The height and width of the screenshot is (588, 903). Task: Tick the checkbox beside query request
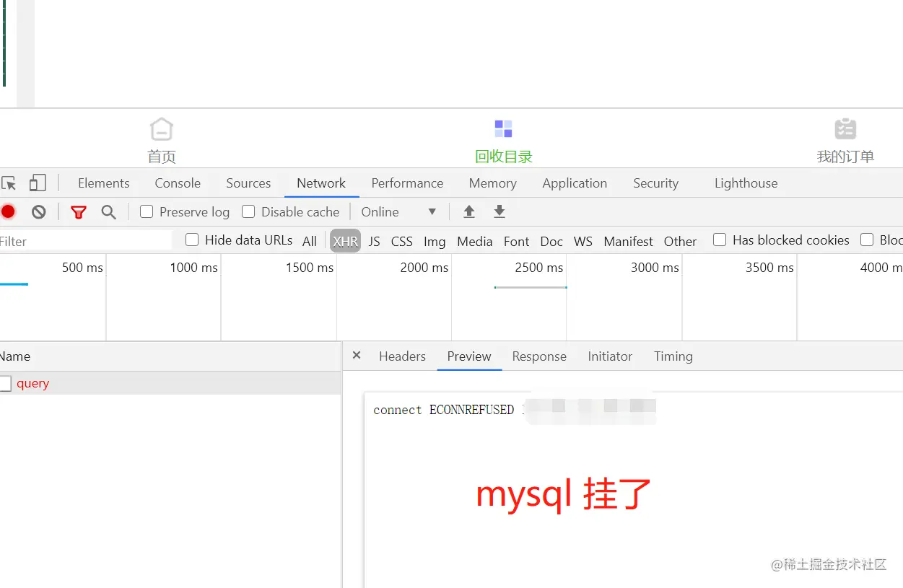(5, 384)
